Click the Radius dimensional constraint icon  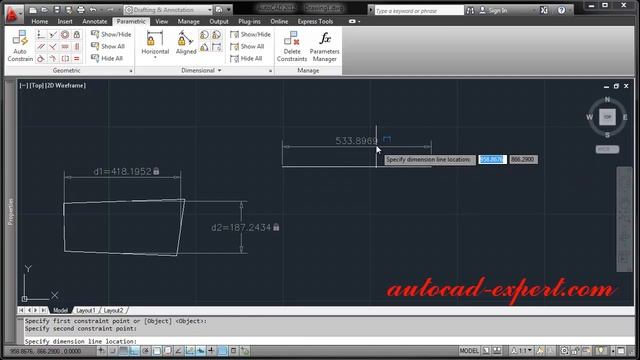[x=204, y=35]
